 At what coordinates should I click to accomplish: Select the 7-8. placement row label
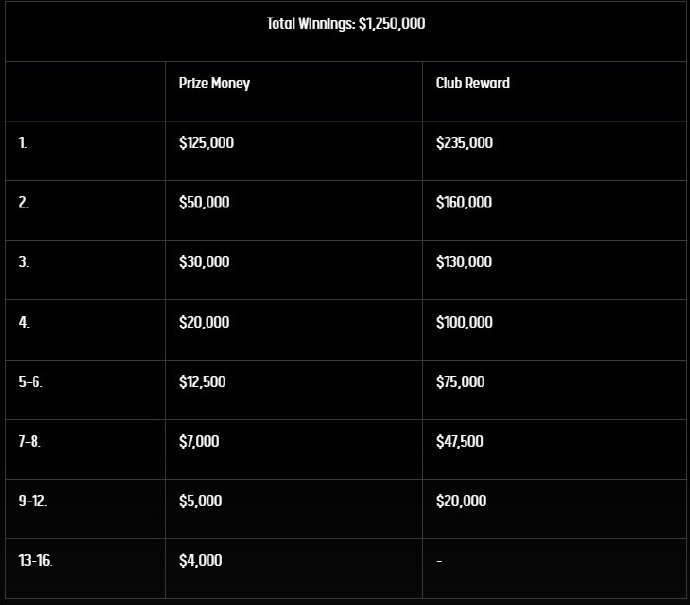[29, 441]
